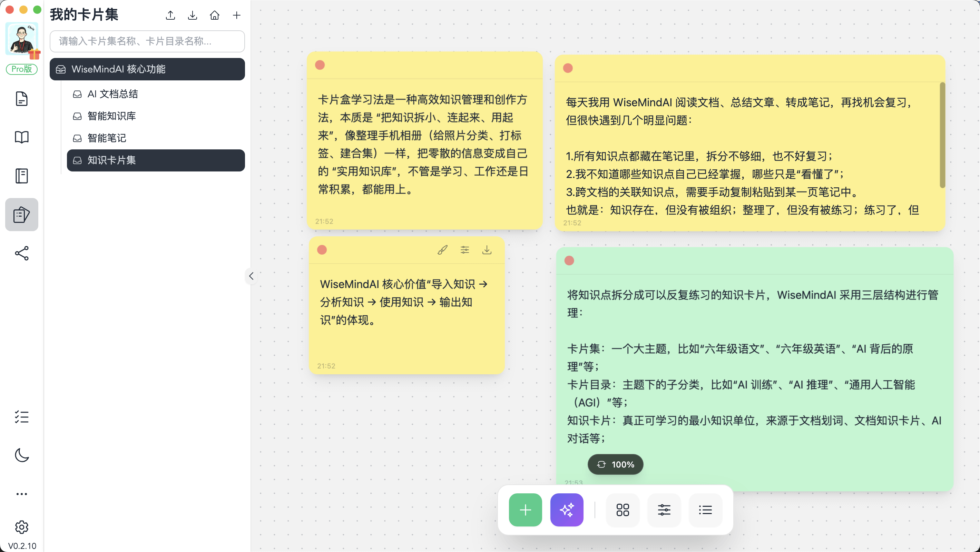Switch to grid layout view
980x552 pixels.
pyautogui.click(x=623, y=510)
